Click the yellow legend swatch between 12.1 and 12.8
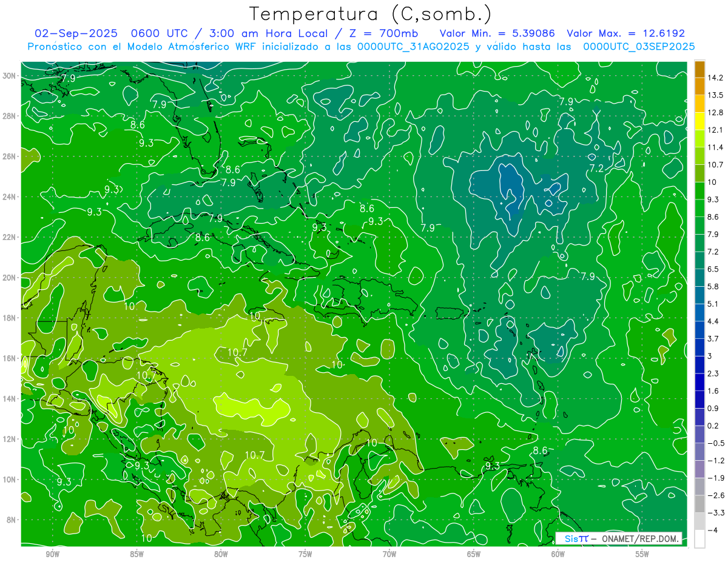The image size is (728, 562). (x=699, y=122)
